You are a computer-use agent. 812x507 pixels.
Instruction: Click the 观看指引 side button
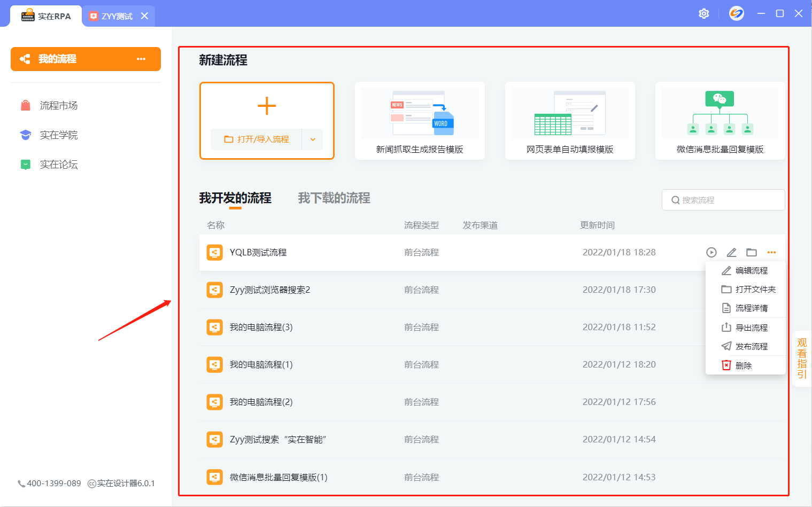point(802,358)
